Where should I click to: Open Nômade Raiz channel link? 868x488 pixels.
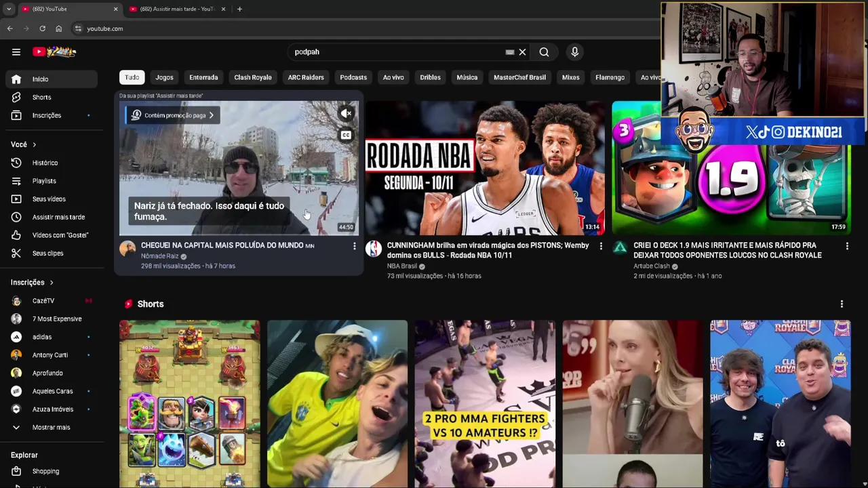[x=160, y=256]
